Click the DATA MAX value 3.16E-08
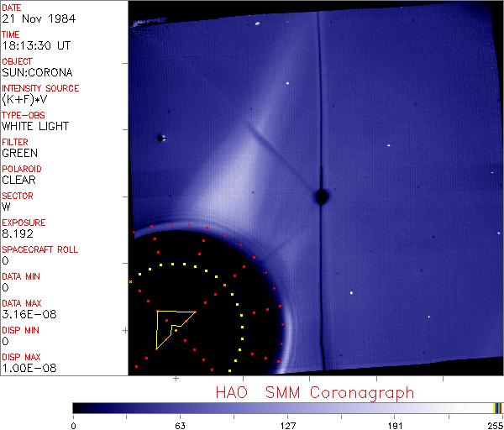This screenshot has width=504, height=430. [x=29, y=314]
